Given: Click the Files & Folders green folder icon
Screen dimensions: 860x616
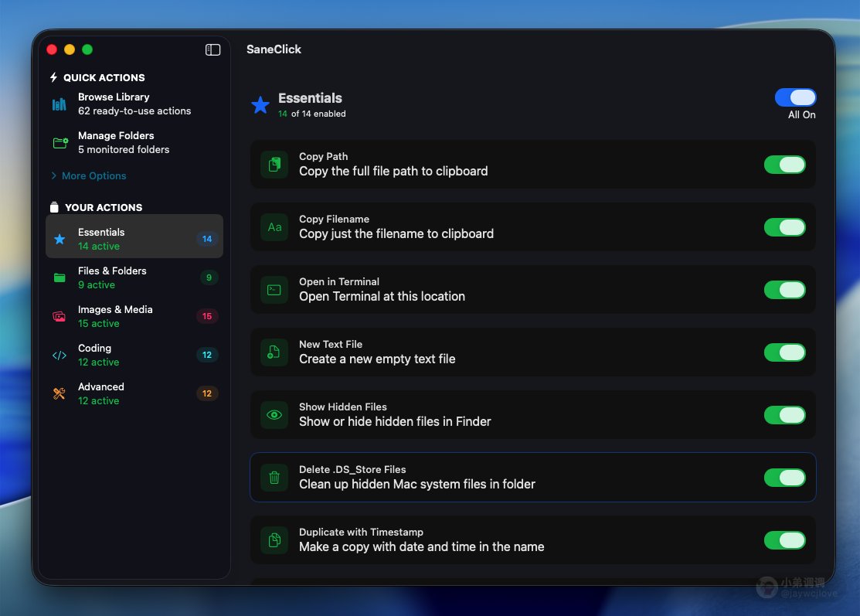Looking at the screenshot, I should point(59,278).
